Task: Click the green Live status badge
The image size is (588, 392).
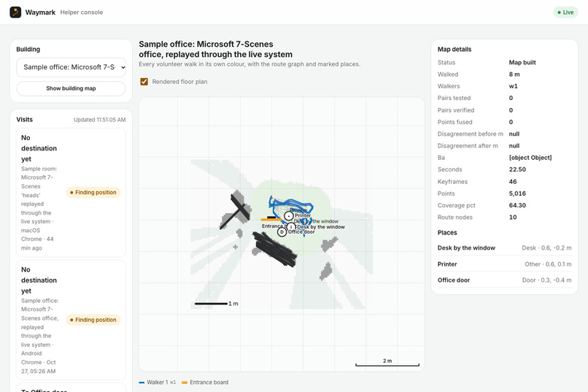Action: pyautogui.click(x=565, y=12)
